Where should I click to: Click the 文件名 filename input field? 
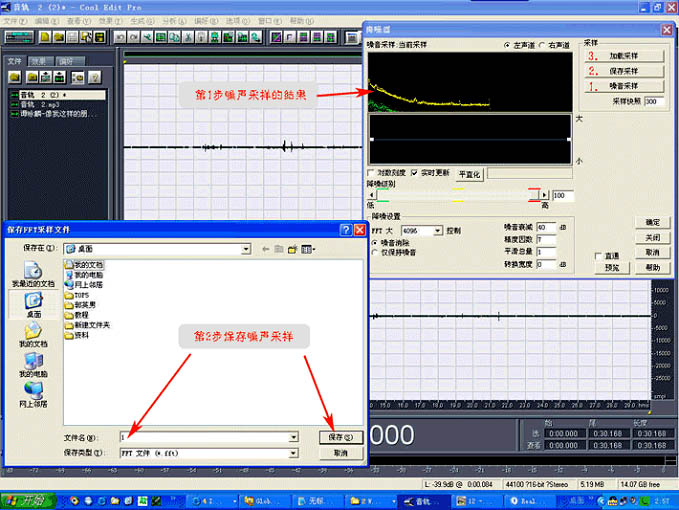205,437
